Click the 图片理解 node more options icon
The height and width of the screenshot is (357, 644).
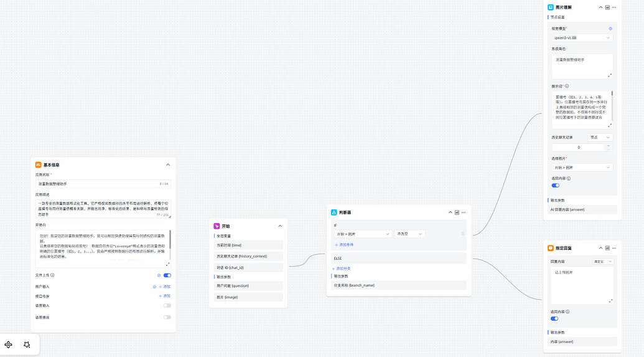pos(614,7)
